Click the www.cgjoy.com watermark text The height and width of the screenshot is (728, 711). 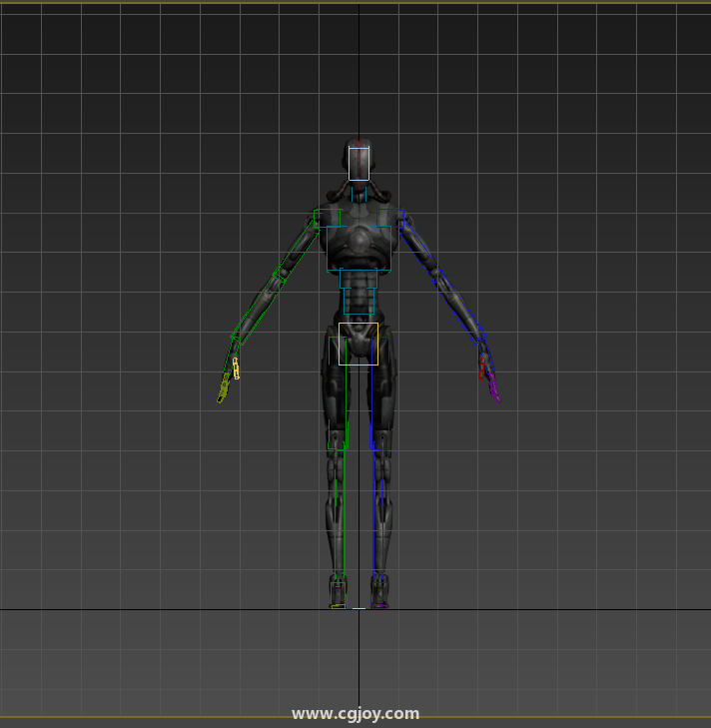355,713
